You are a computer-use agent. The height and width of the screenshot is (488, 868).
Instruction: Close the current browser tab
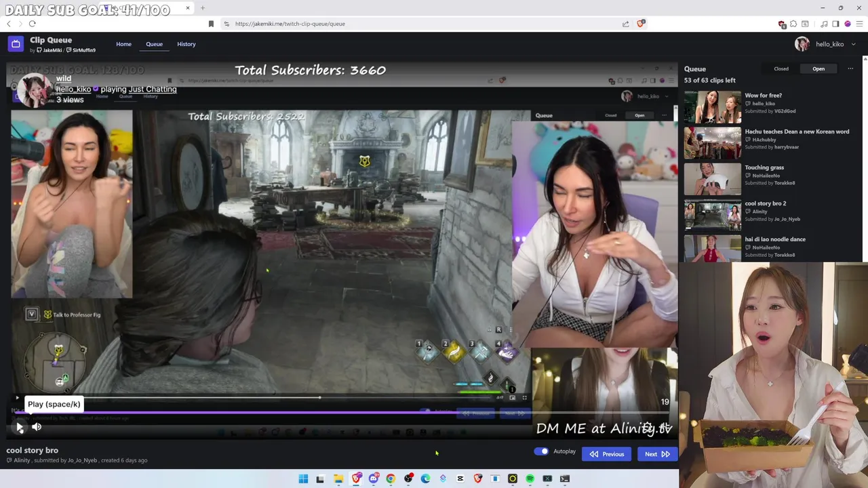click(188, 8)
